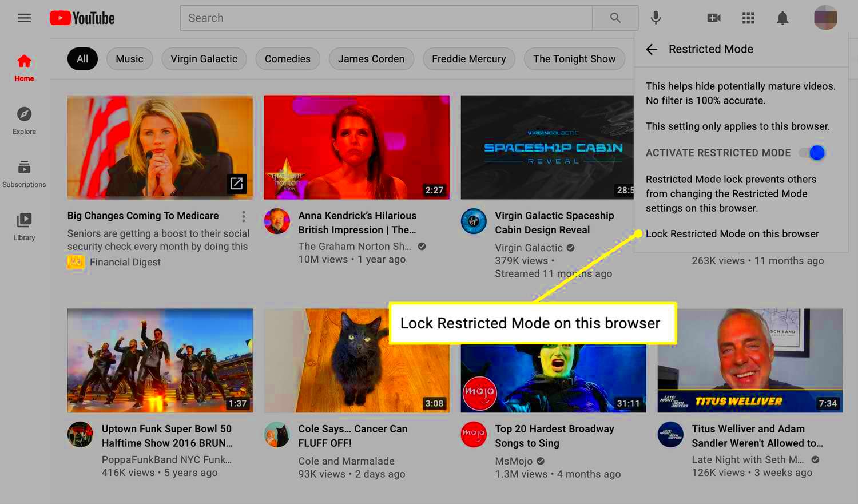This screenshot has height=504, width=858.
Task: Open the account avatar menu
Action: tap(825, 18)
